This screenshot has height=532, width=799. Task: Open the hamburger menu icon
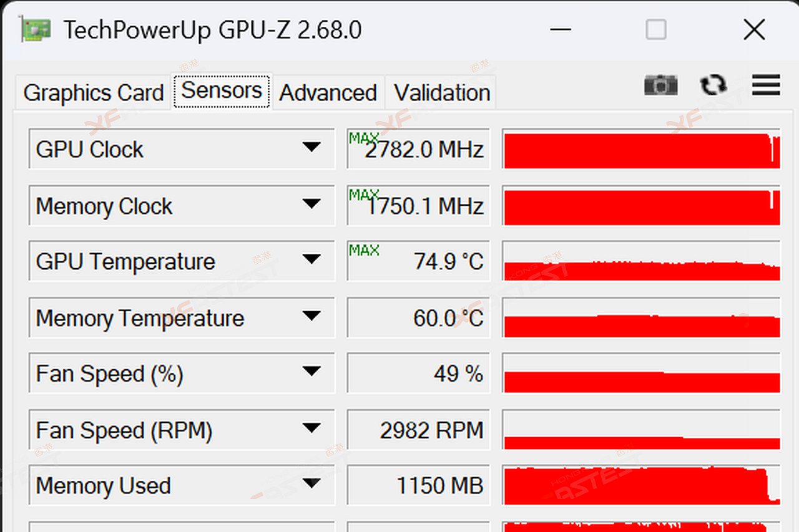coord(766,85)
